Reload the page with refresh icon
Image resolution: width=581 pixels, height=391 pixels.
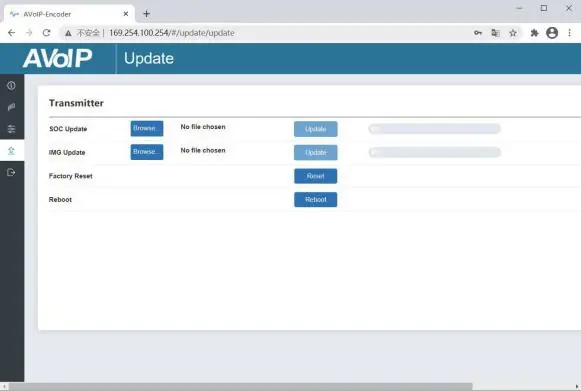coord(46,33)
